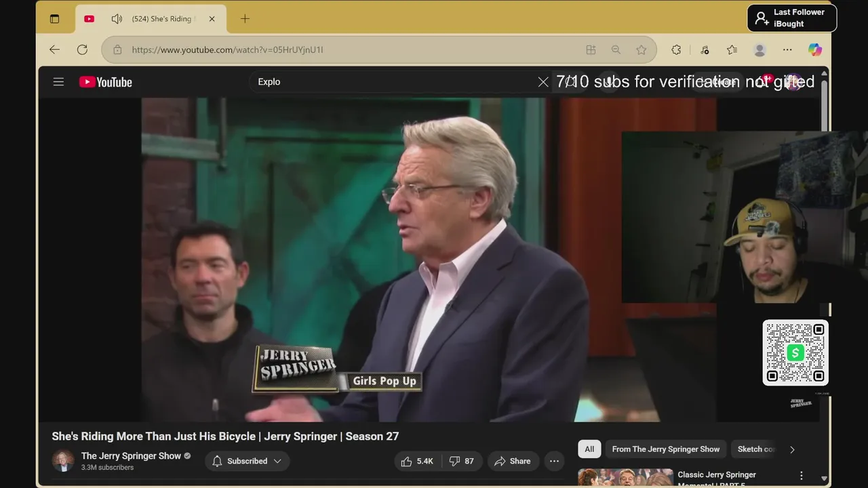Mute the tab using the speaker icon
The height and width of the screenshot is (488, 868).
coord(117,19)
